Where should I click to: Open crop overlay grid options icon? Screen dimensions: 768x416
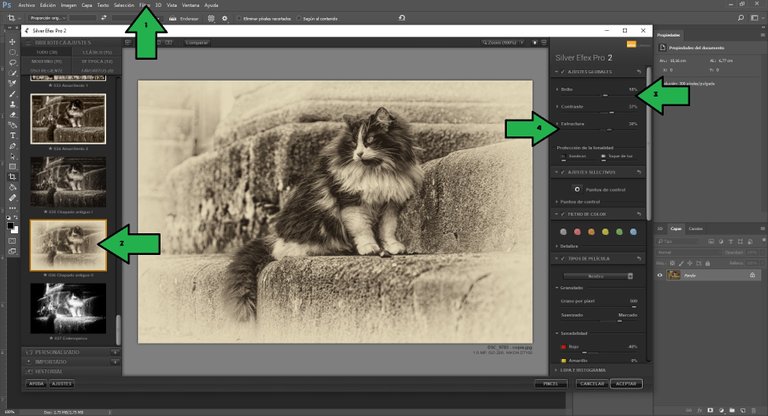211,19
